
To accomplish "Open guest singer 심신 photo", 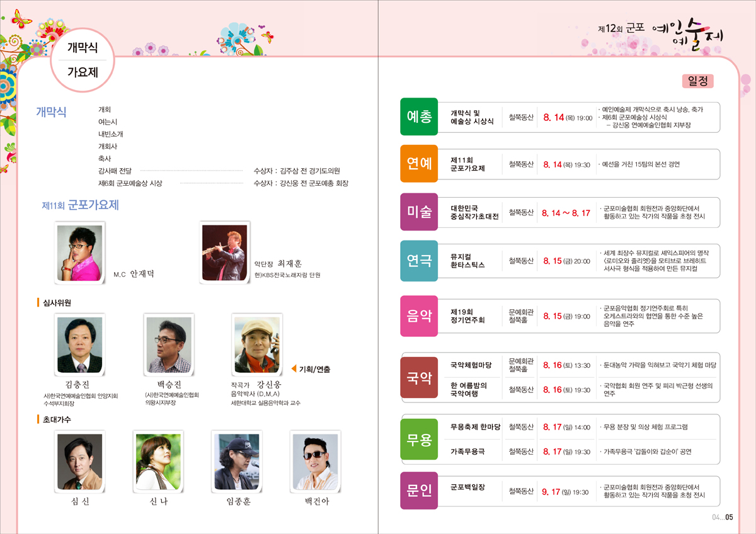I will coord(79,462).
